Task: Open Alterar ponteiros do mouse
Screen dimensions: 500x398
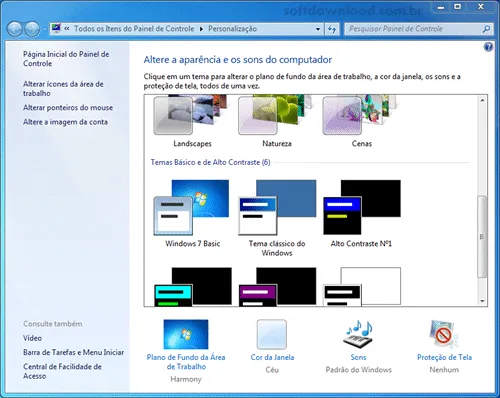Action: [68, 108]
